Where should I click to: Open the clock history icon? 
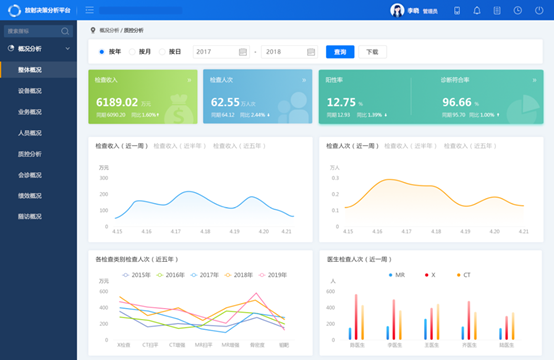tap(518, 11)
